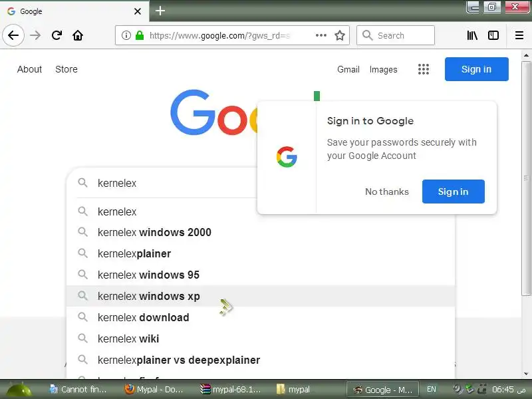
Task: Click magnifier beside 'kernelex download' suggestion
Action: pos(82,317)
